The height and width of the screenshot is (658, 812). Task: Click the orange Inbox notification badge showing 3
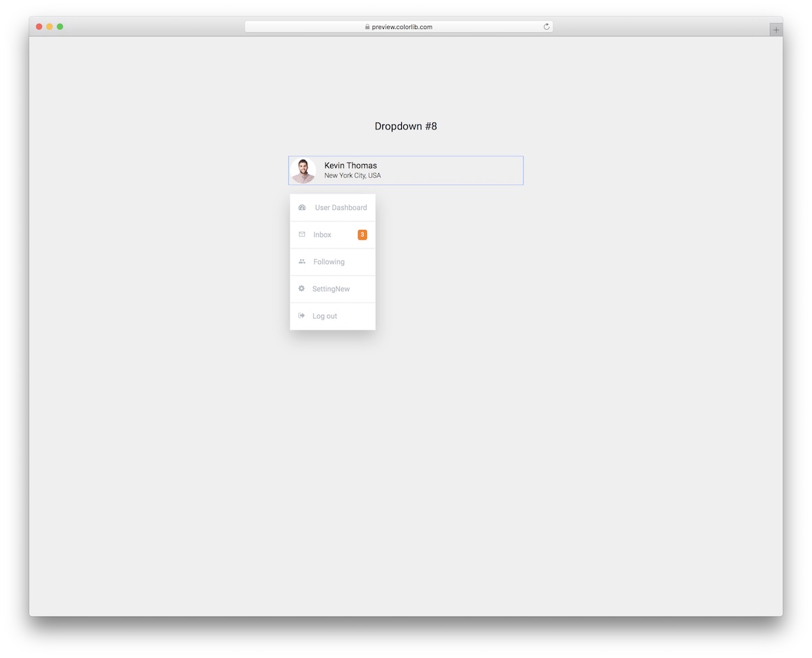pyautogui.click(x=362, y=234)
